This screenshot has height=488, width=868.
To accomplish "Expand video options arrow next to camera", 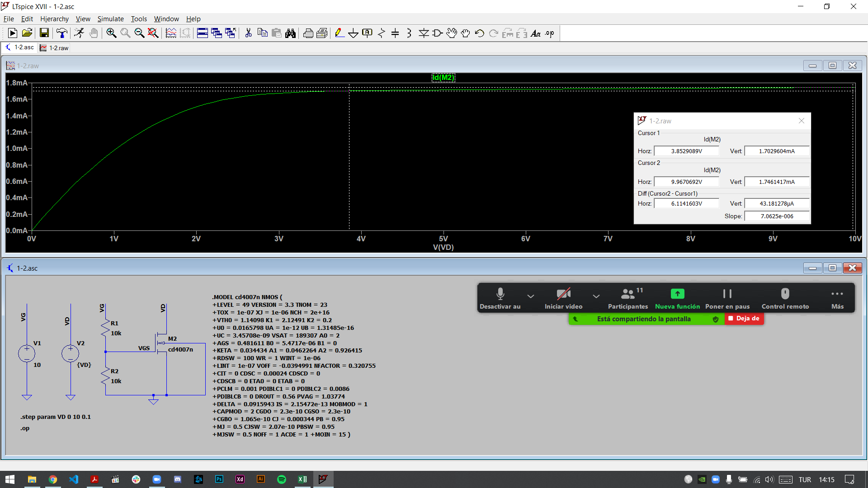I will pyautogui.click(x=596, y=296).
